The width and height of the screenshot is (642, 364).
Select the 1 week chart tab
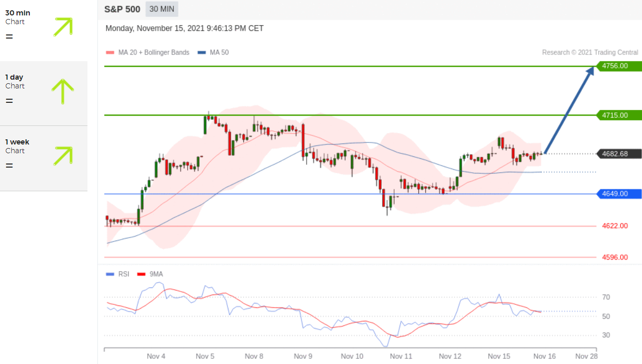point(44,158)
